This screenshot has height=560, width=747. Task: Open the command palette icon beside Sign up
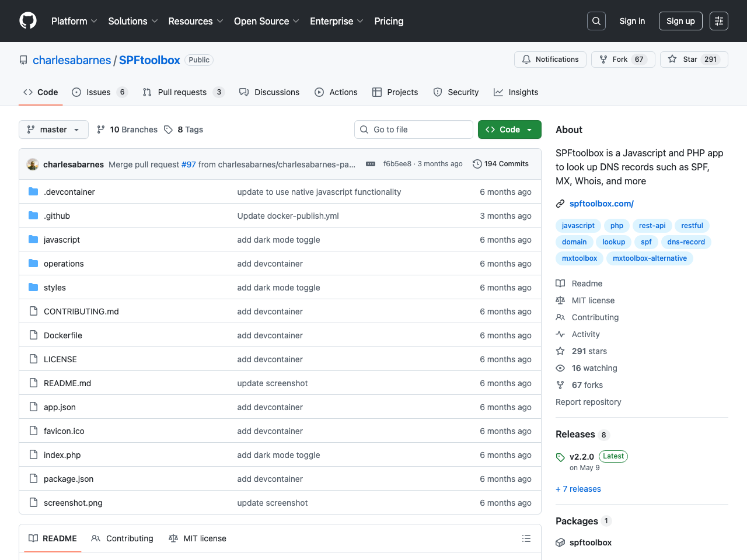coord(718,20)
